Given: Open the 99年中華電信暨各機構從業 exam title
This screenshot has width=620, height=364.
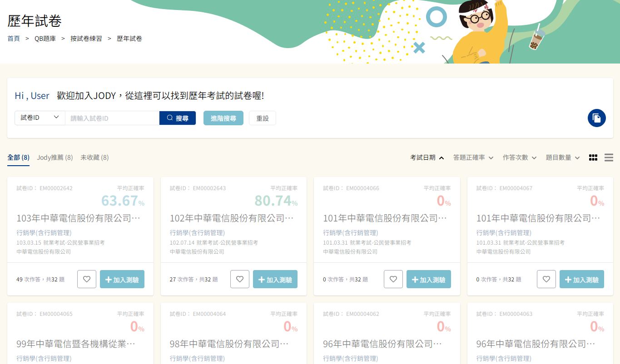Looking at the screenshot, I should click(x=76, y=344).
